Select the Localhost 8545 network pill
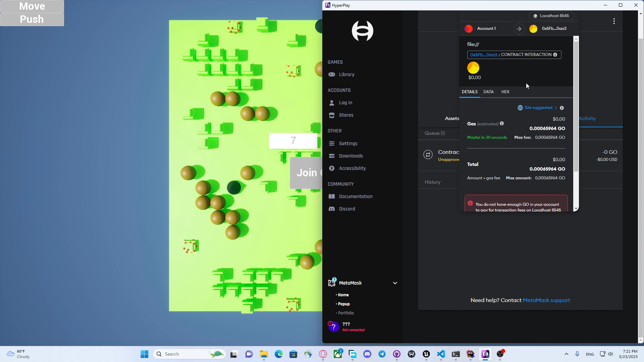644x362 pixels. pos(552,16)
